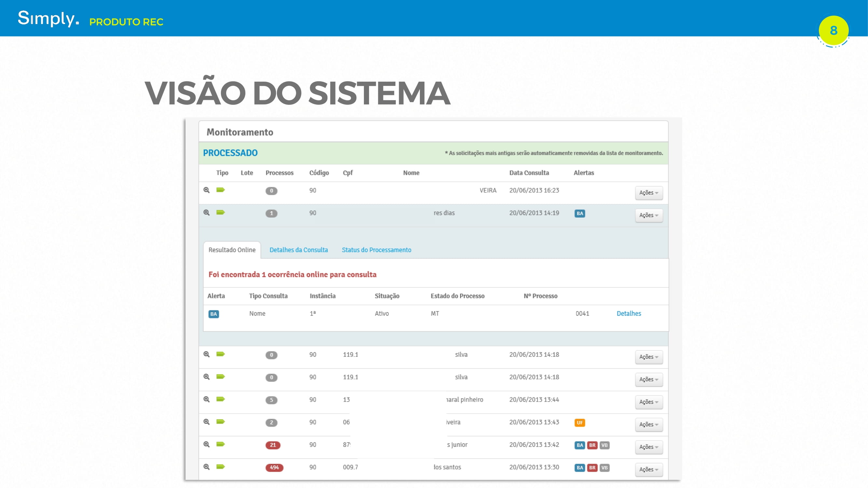Click BA alert badge in the res dias row

pos(580,213)
